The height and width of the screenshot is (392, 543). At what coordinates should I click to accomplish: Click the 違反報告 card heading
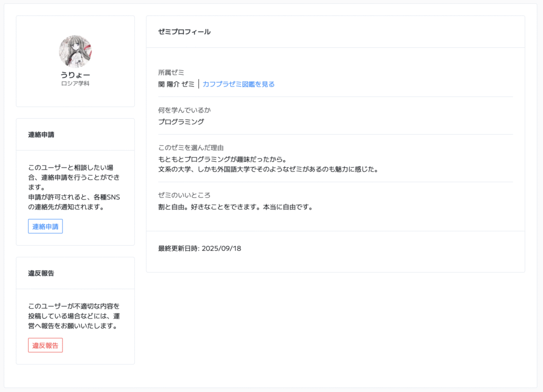tap(41, 273)
